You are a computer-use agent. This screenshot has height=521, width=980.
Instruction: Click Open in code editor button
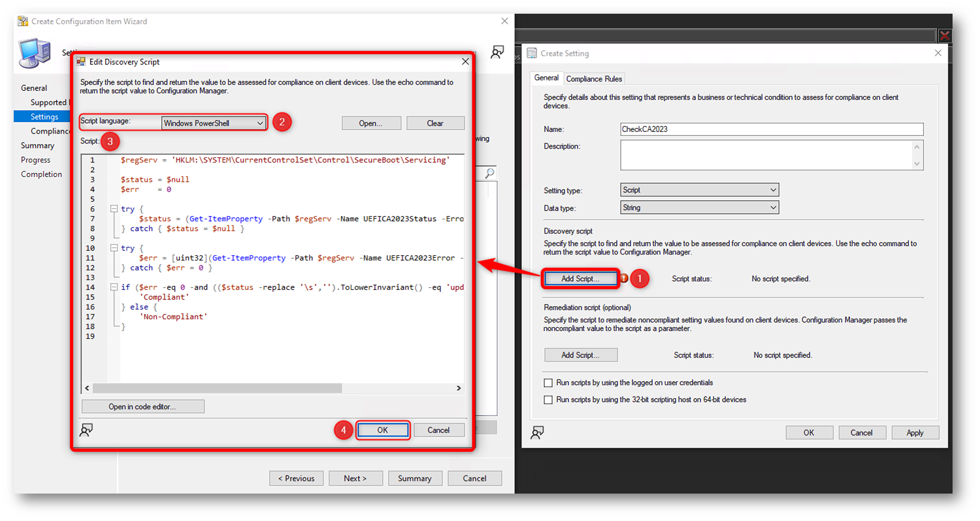pos(142,407)
